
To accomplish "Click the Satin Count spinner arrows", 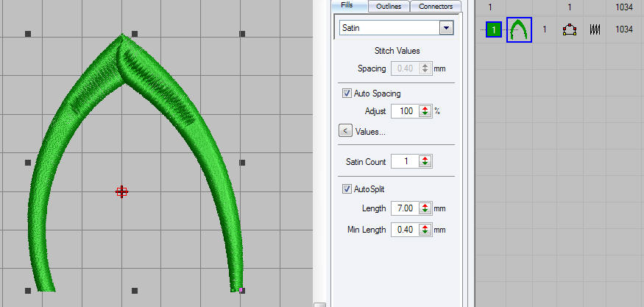I will [425, 161].
